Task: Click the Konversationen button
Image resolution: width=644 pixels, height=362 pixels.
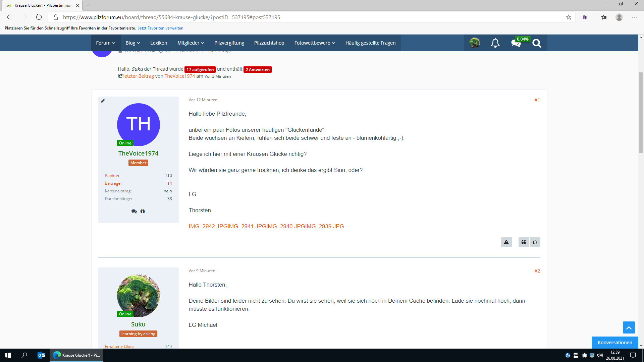Action: 614,343
